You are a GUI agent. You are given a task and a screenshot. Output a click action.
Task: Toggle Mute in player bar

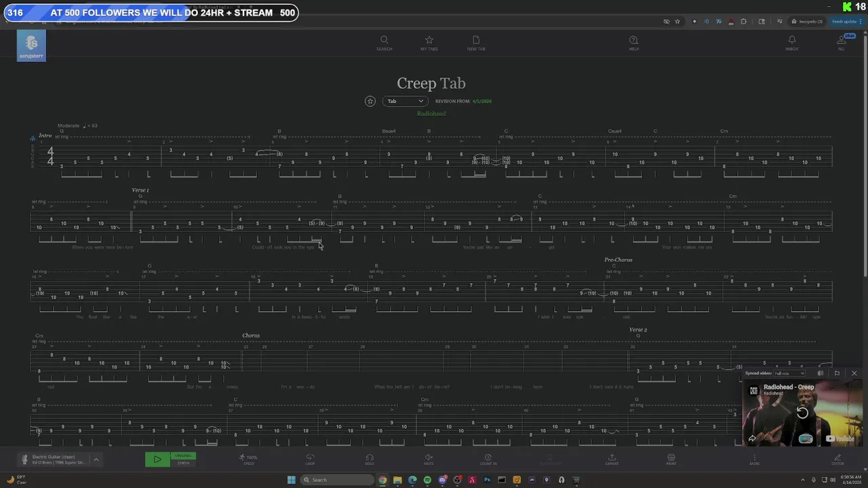coord(429,460)
